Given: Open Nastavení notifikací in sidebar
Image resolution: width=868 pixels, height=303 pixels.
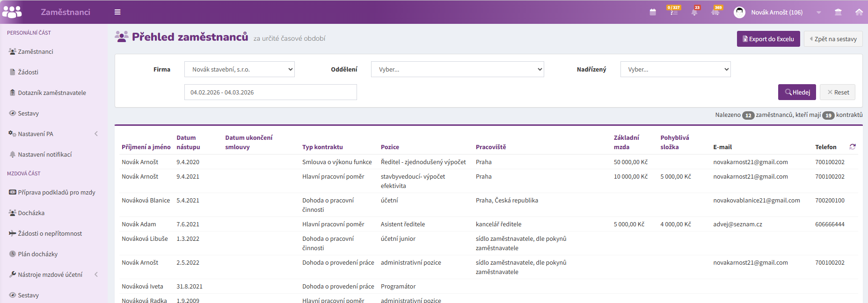Looking at the screenshot, I should tap(45, 154).
